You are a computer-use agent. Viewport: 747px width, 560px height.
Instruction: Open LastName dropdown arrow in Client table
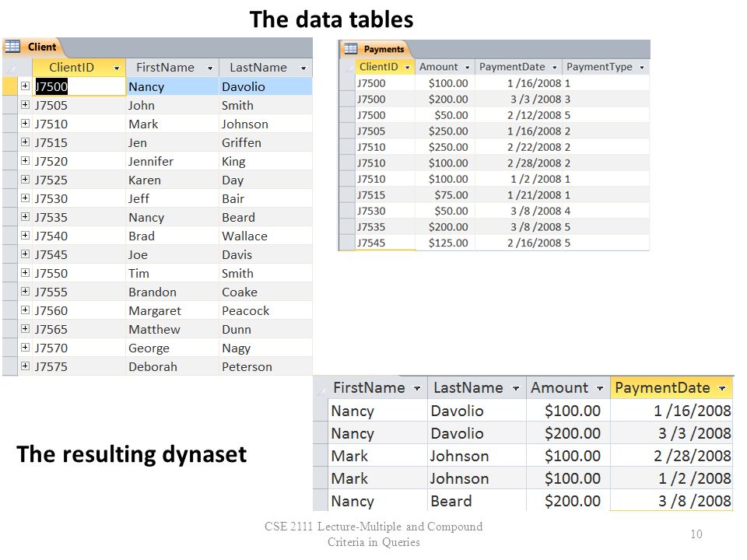[x=303, y=68]
